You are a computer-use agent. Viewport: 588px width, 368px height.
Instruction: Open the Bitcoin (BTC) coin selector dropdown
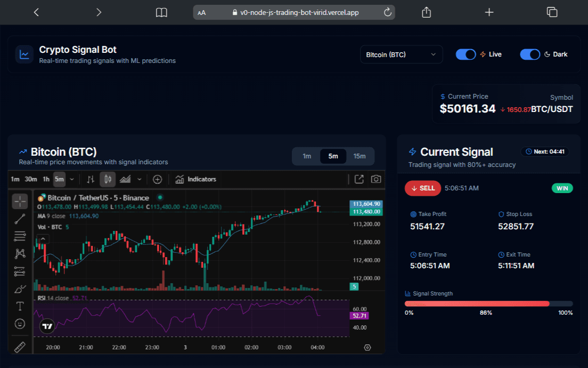401,54
